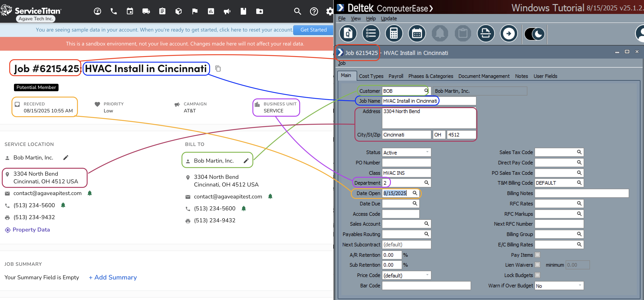644x300 pixels.
Task: Open the T&M Billing Code lookup
Action: coord(579,183)
